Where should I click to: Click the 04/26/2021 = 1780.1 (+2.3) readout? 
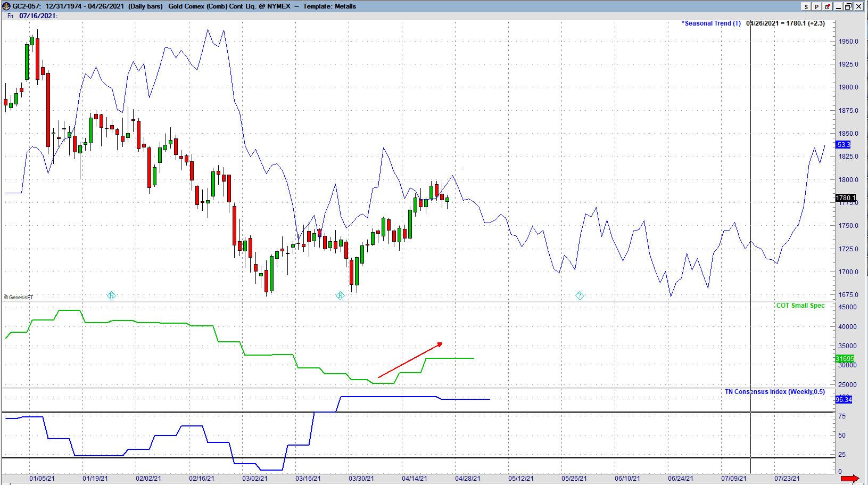786,23
